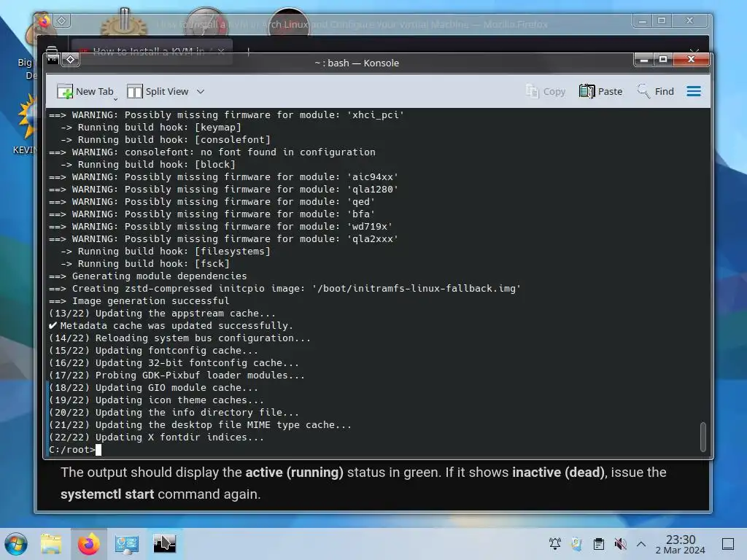Close the Konsole window
Screen dimensions: 747x560
click(x=691, y=60)
